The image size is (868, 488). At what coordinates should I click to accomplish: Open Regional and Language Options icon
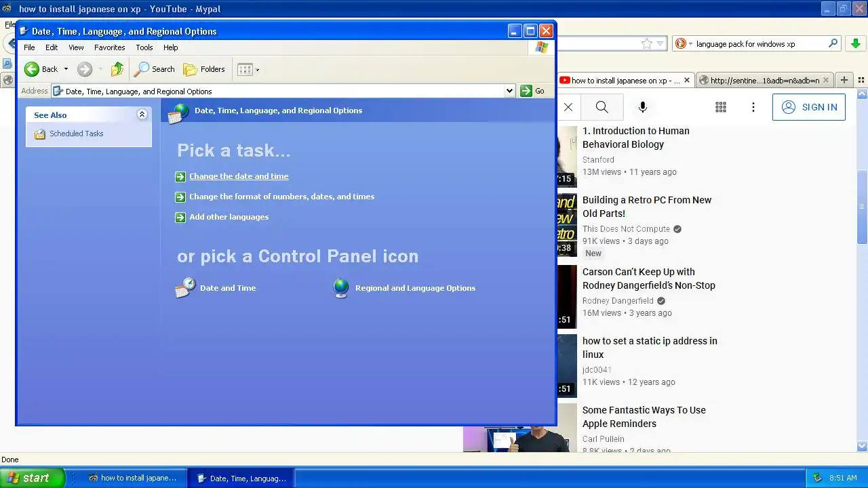(x=404, y=288)
